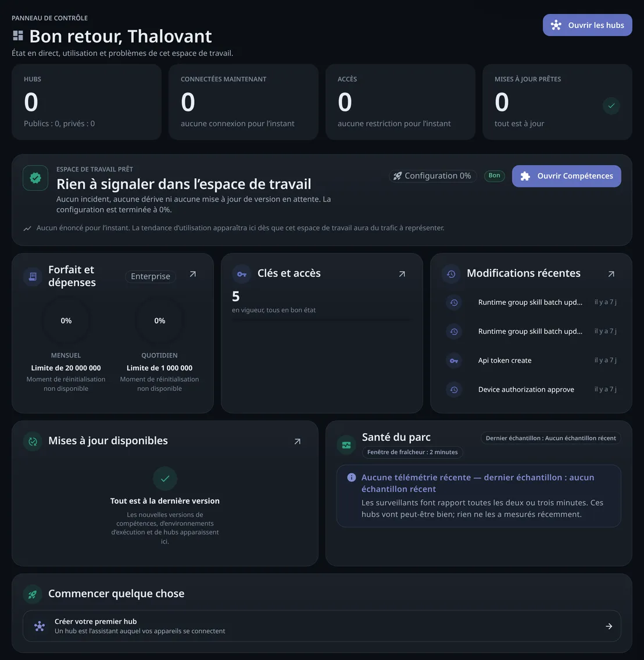Click the Rien à signaler dans l'espace de travail heading

click(x=184, y=184)
